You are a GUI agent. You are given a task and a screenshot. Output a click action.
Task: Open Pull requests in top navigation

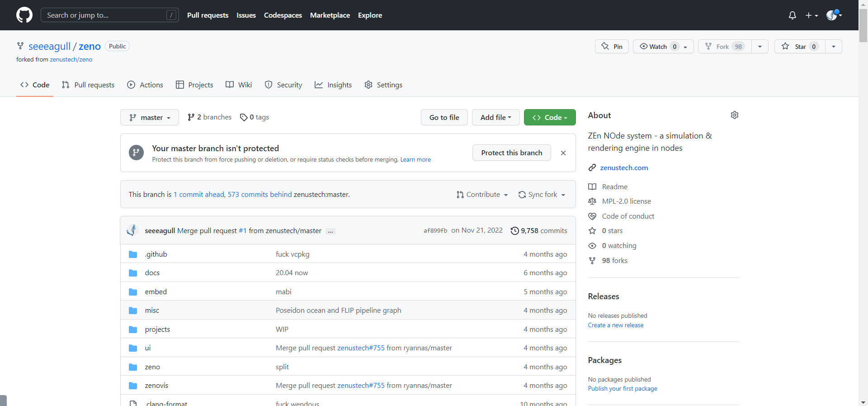pos(208,15)
